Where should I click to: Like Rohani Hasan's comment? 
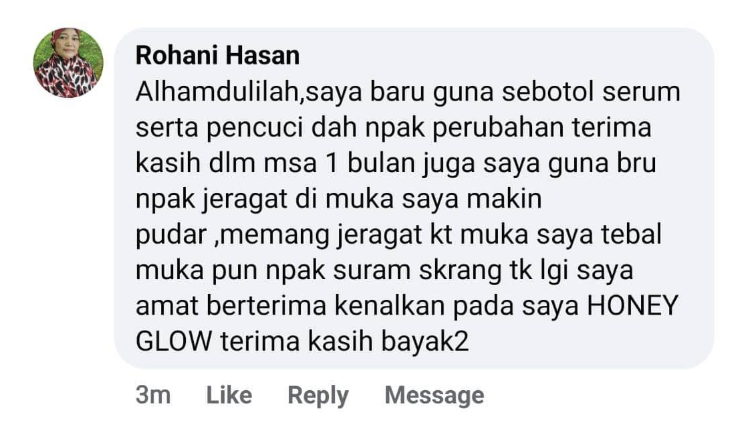(229, 395)
